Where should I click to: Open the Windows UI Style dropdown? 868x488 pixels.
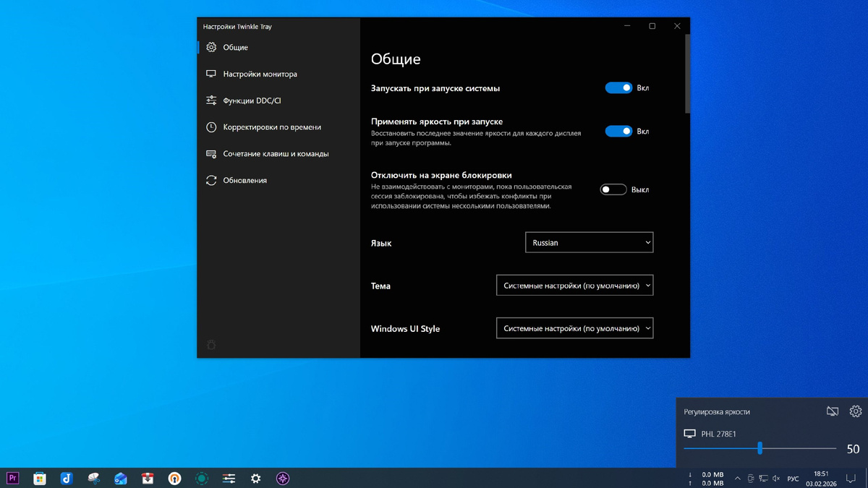pos(574,328)
